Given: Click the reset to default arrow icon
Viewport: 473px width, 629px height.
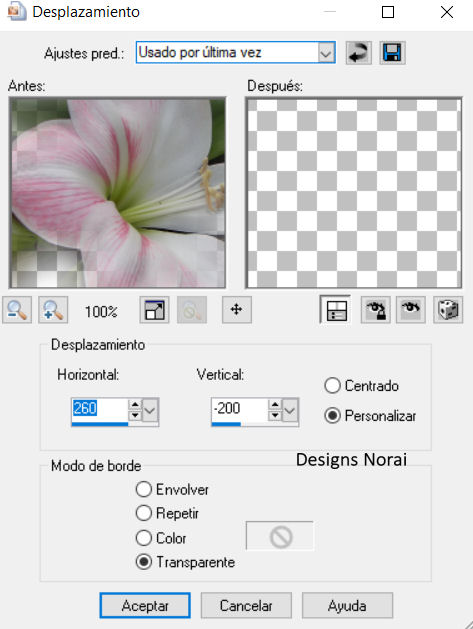Looking at the screenshot, I should click(x=359, y=53).
